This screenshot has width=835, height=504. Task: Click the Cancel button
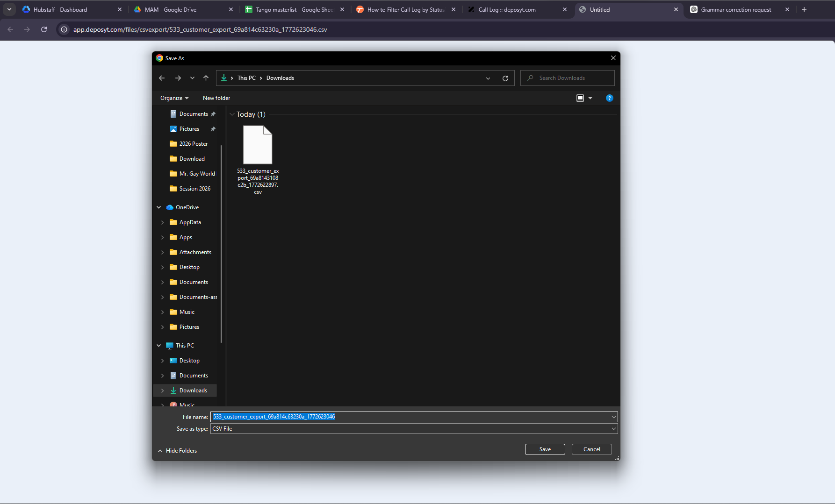(591, 449)
